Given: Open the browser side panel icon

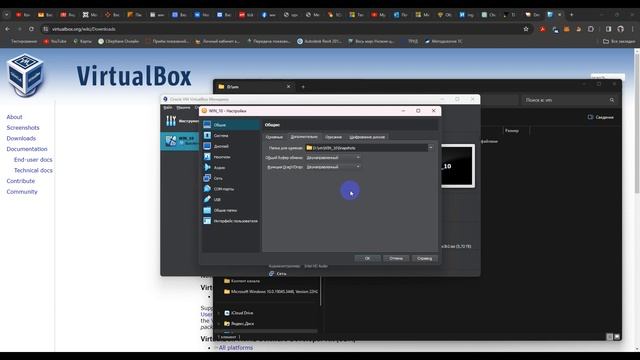Looking at the screenshot, I should click(x=608, y=29).
